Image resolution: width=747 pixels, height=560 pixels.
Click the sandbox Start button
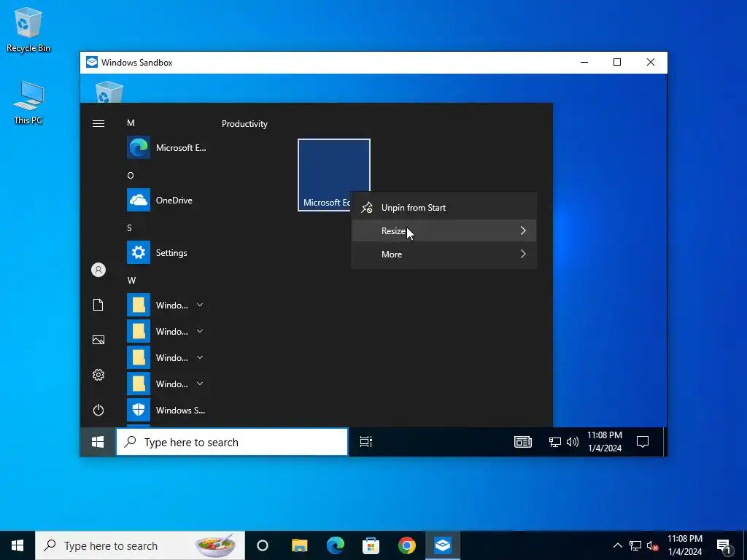tap(98, 442)
